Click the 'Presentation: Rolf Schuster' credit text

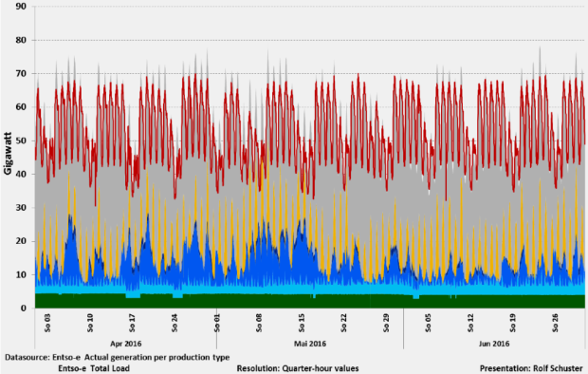[x=531, y=368]
